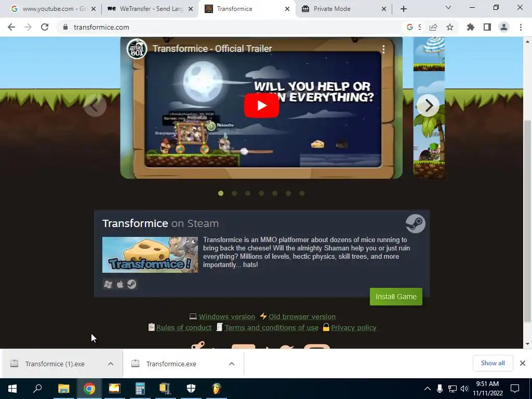
Task: Show all downloads
Action: (x=493, y=363)
